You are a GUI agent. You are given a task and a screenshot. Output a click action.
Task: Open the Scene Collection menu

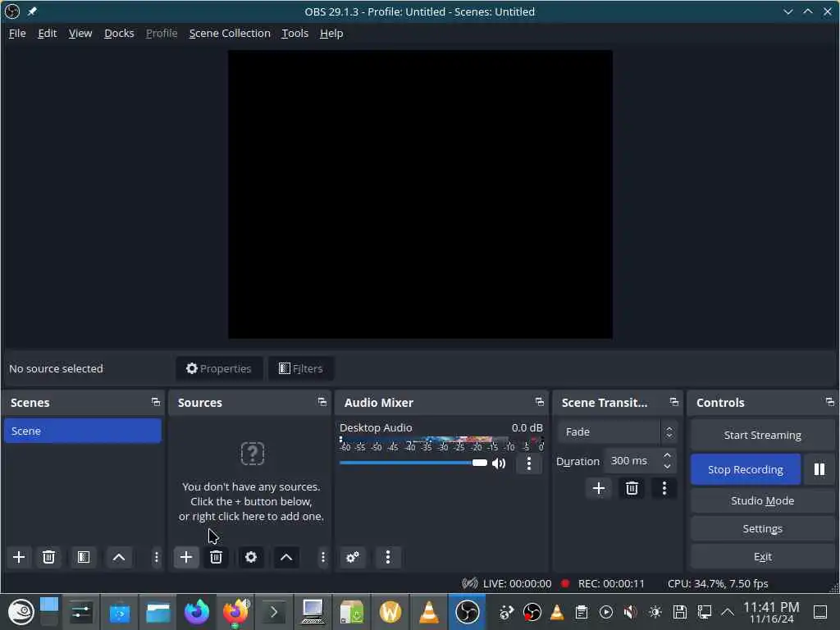pos(230,33)
